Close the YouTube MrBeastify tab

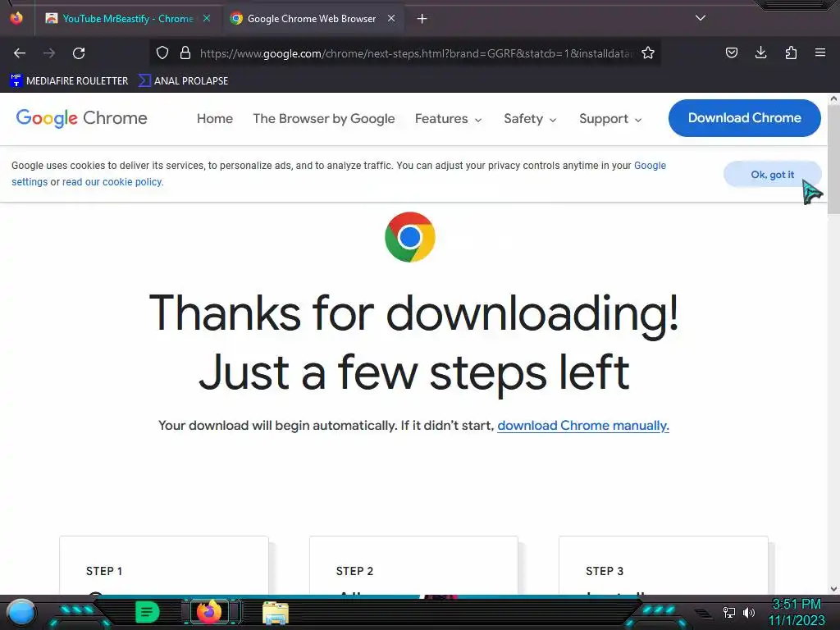[x=207, y=18]
